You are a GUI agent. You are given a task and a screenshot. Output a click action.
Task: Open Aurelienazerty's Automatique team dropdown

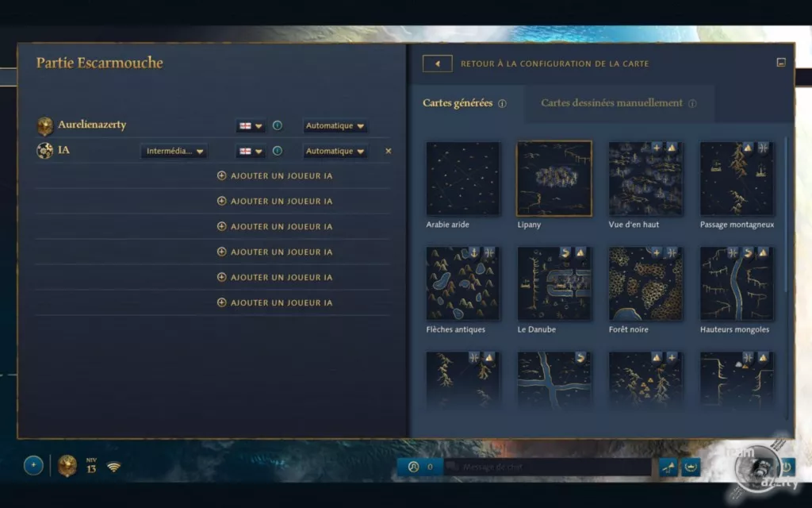[335, 126]
